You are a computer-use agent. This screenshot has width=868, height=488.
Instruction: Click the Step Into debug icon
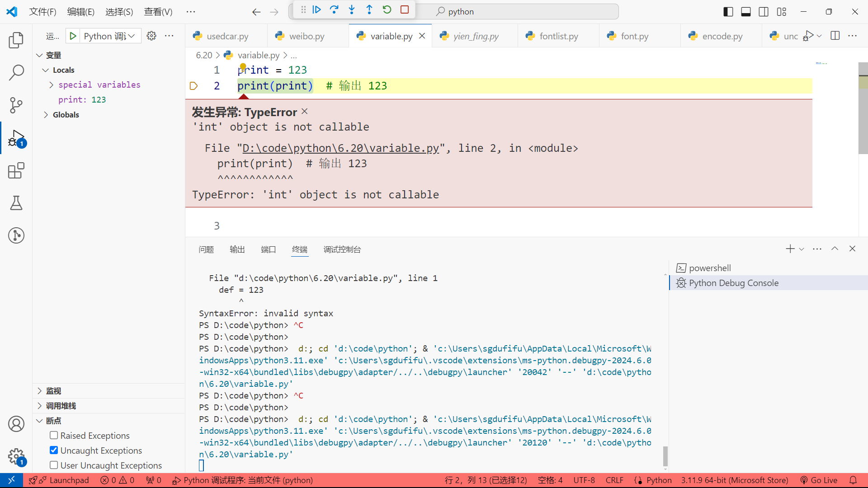pyautogui.click(x=352, y=10)
